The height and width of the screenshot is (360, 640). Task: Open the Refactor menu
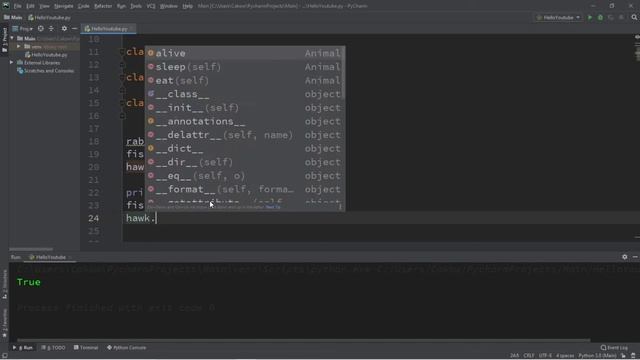tap(103, 6)
